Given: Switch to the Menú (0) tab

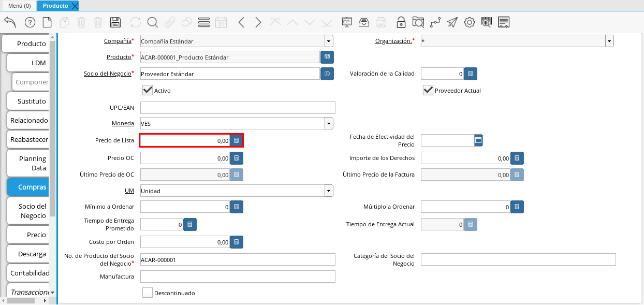Looking at the screenshot, I should tap(19, 6).
